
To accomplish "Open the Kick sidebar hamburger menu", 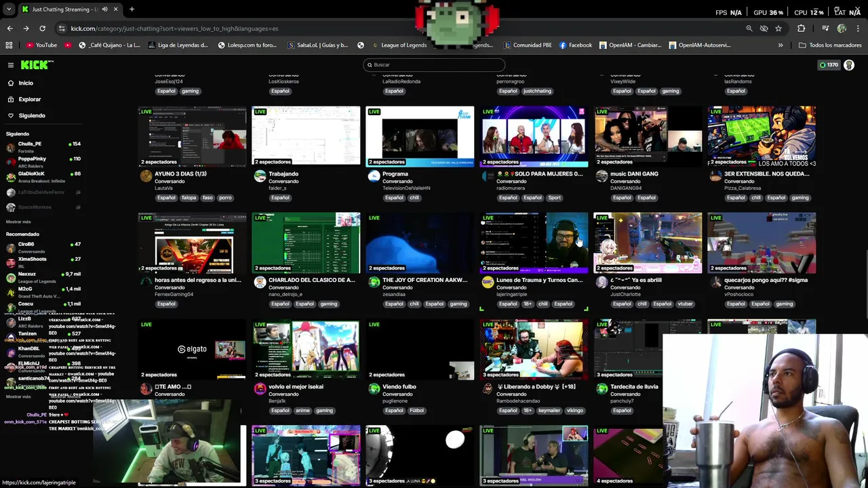I will coord(11,65).
